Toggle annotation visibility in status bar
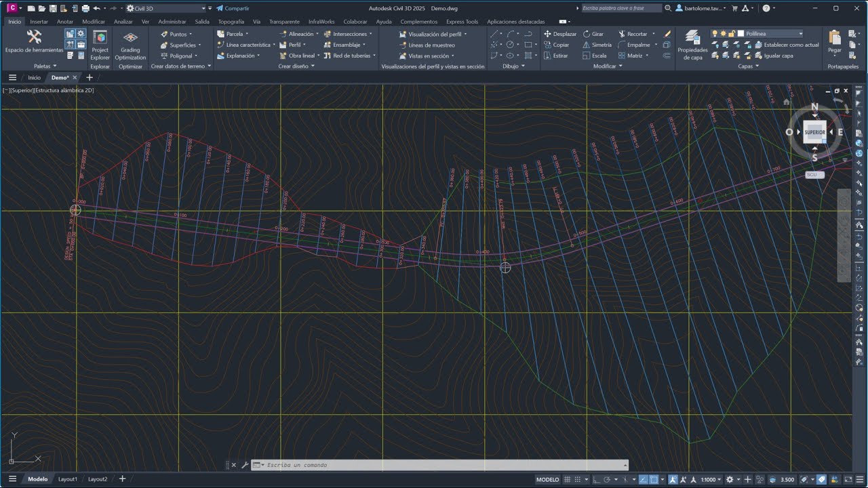This screenshot has width=868, height=488. pos(673,479)
